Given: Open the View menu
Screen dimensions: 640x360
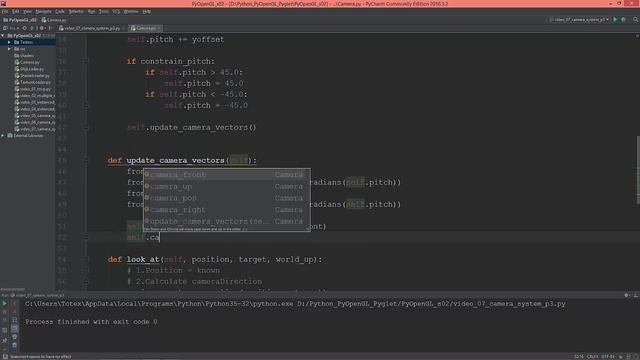Looking at the screenshot, I should click(x=27, y=11).
